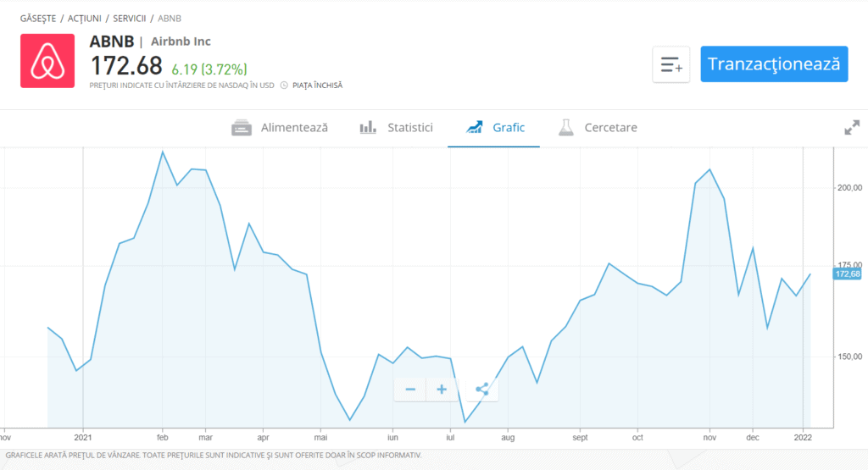Go to Servicii breadcrumb link

[130, 19]
